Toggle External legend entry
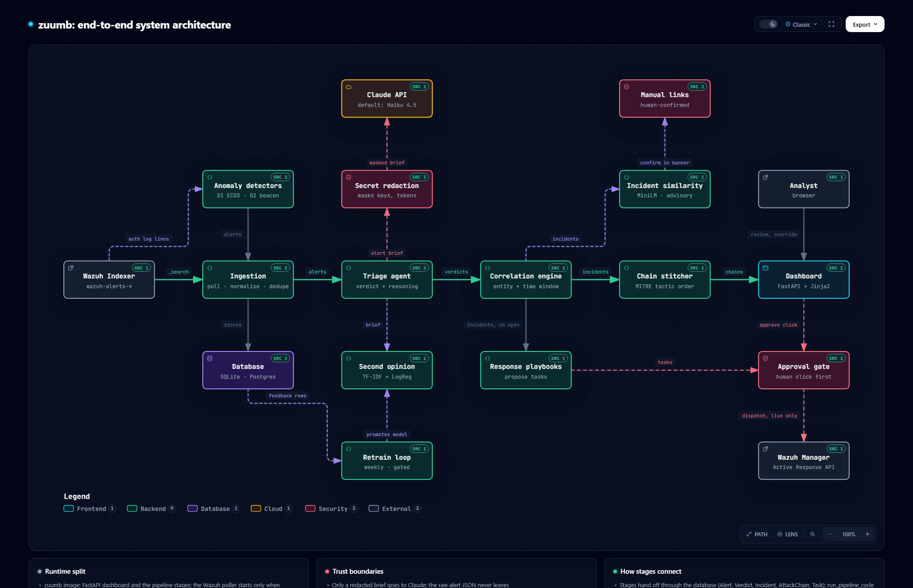This screenshot has height=588, width=913. [x=395, y=509]
